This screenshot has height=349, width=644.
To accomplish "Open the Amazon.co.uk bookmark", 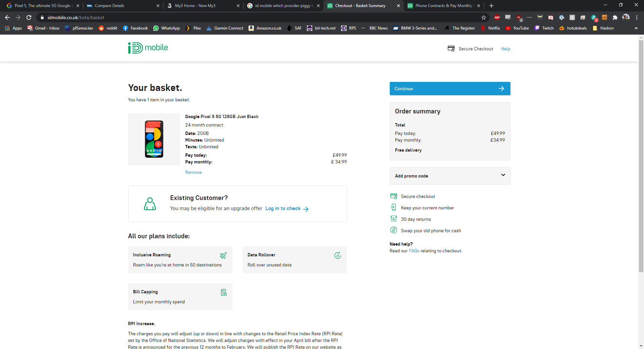I will (x=265, y=28).
